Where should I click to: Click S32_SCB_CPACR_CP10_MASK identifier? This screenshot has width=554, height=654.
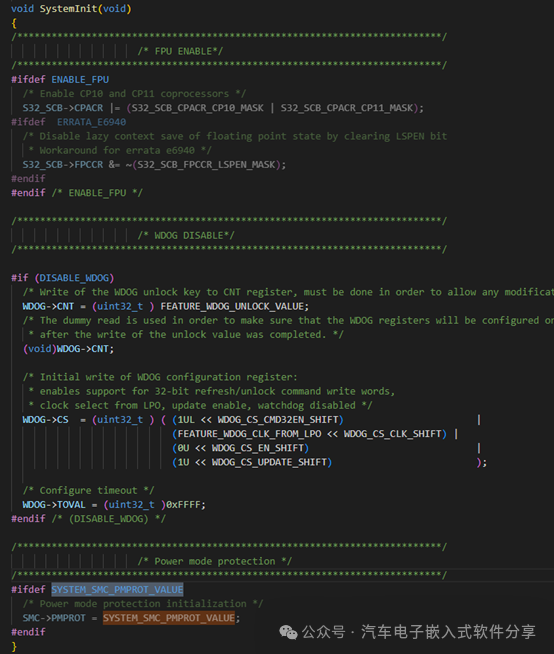coord(197,108)
